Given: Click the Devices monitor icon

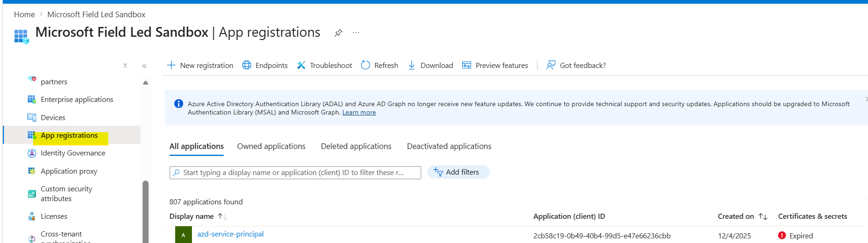Looking at the screenshot, I should [x=32, y=117].
